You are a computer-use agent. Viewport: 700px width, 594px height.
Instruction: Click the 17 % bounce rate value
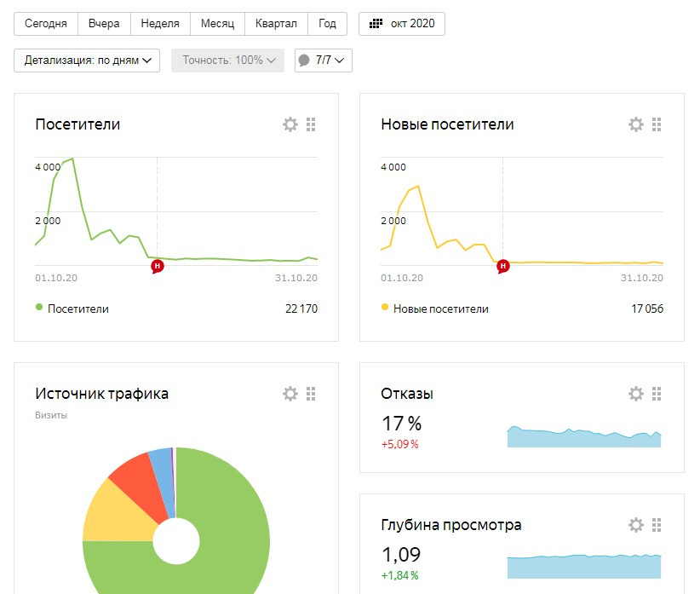(401, 424)
